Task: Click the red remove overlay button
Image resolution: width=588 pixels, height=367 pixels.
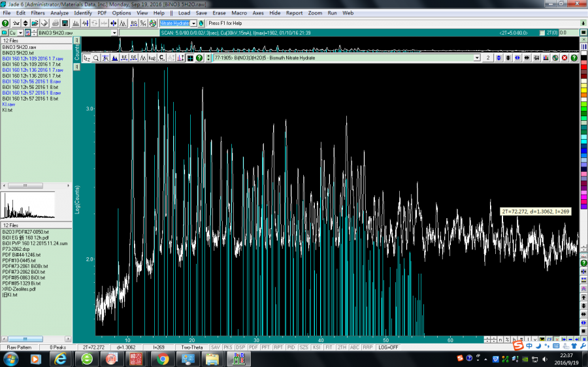Action: pyautogui.click(x=564, y=58)
